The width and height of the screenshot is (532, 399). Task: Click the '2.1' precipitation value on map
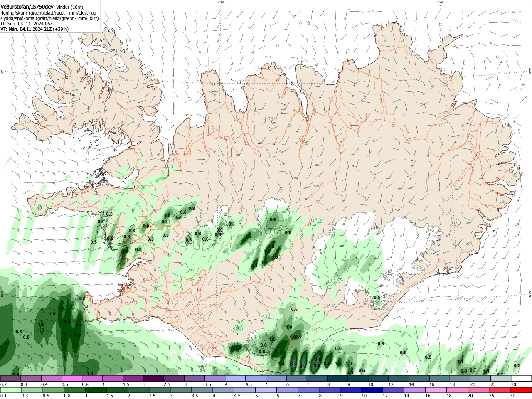254,265
